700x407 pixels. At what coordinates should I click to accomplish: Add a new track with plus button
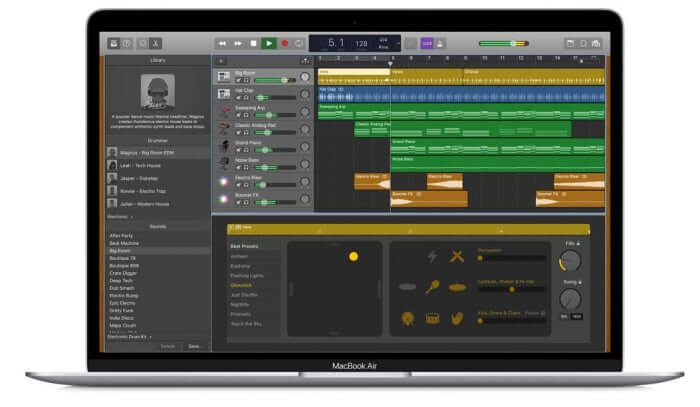pos(221,61)
